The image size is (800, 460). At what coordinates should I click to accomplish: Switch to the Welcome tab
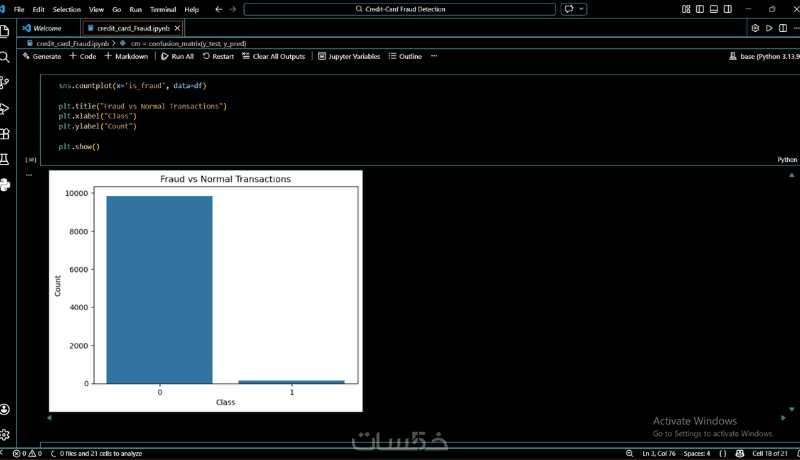[48, 28]
